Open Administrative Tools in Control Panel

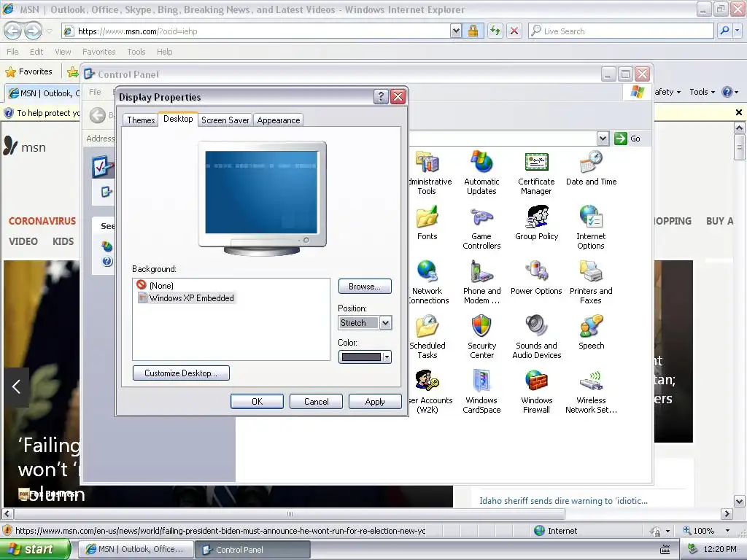(x=429, y=172)
